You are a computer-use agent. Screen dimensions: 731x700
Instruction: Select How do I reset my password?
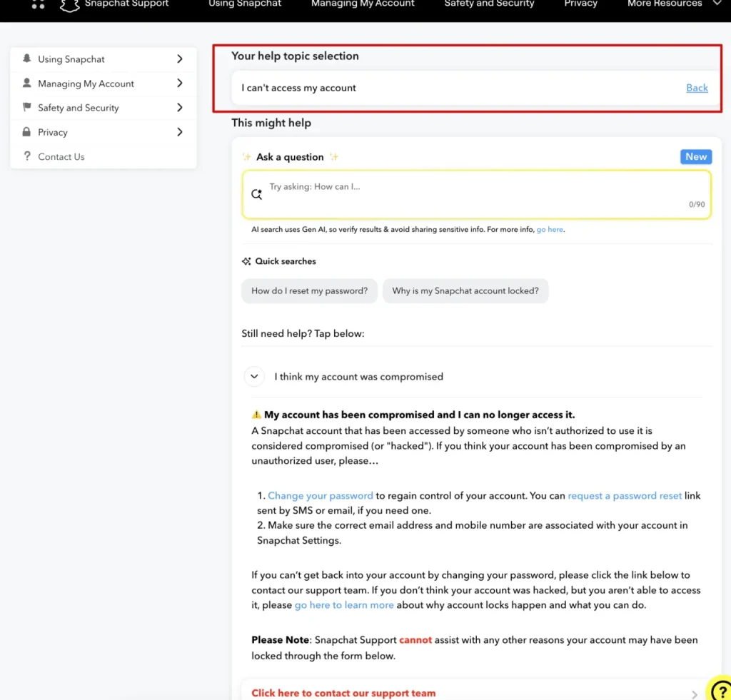310,291
